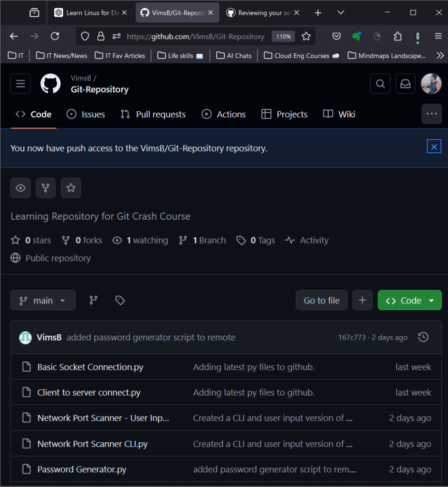This screenshot has height=487, width=448.
Task: Click the Git-Repository name link
Action: [x=100, y=89]
